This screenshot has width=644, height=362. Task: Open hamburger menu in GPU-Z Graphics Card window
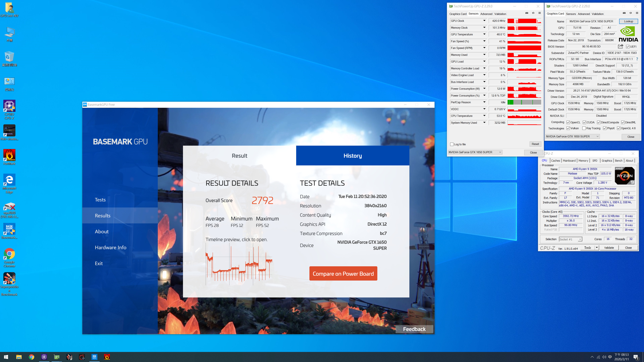(637, 13)
